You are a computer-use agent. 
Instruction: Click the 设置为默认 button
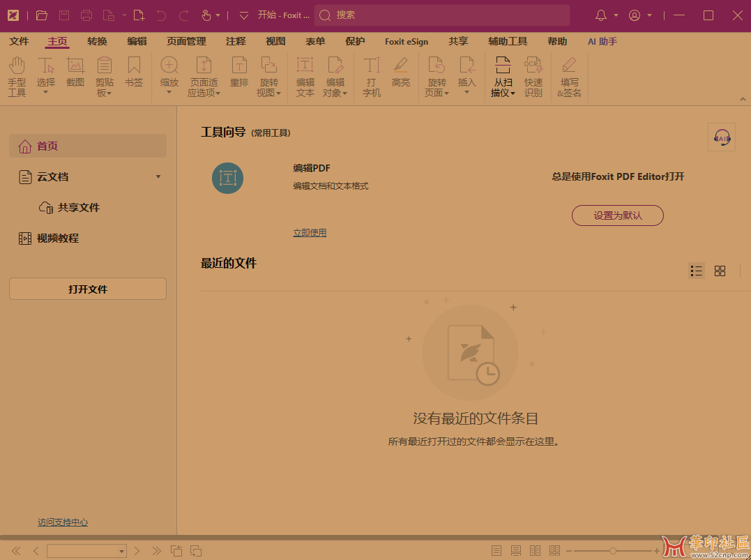[617, 215]
